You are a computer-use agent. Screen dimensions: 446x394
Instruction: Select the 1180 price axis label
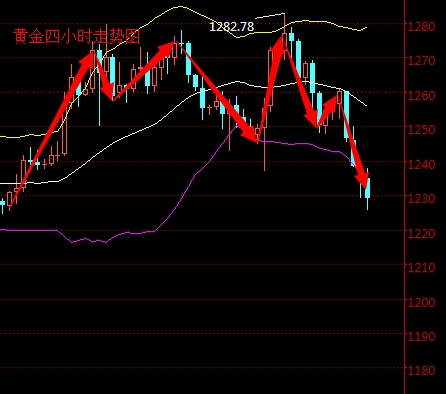pyautogui.click(x=422, y=371)
